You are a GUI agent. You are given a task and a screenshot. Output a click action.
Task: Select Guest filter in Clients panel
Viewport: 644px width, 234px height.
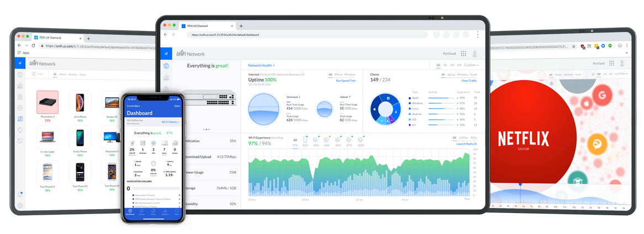tap(473, 75)
